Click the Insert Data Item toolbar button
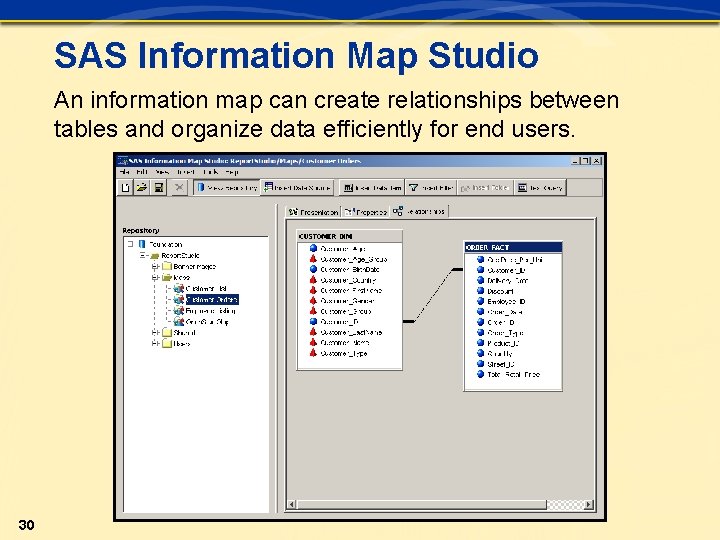This screenshot has height=540, width=720. (372, 187)
